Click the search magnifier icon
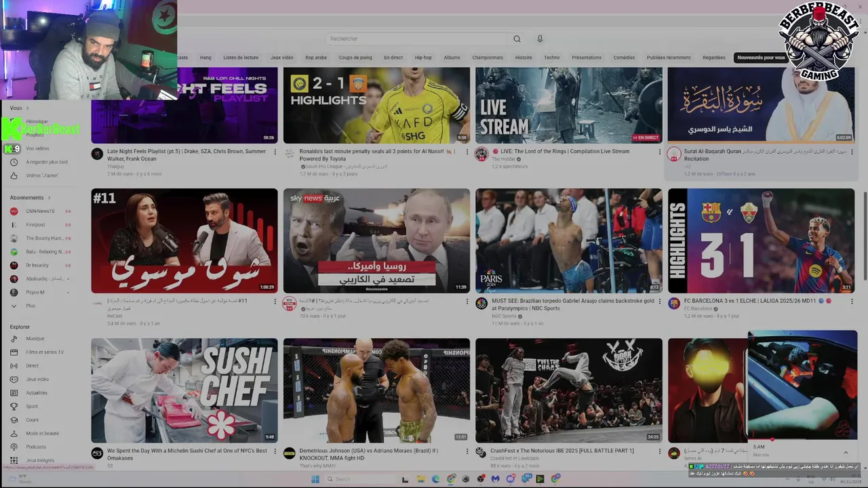Image resolution: width=868 pixels, height=488 pixels. [x=517, y=39]
